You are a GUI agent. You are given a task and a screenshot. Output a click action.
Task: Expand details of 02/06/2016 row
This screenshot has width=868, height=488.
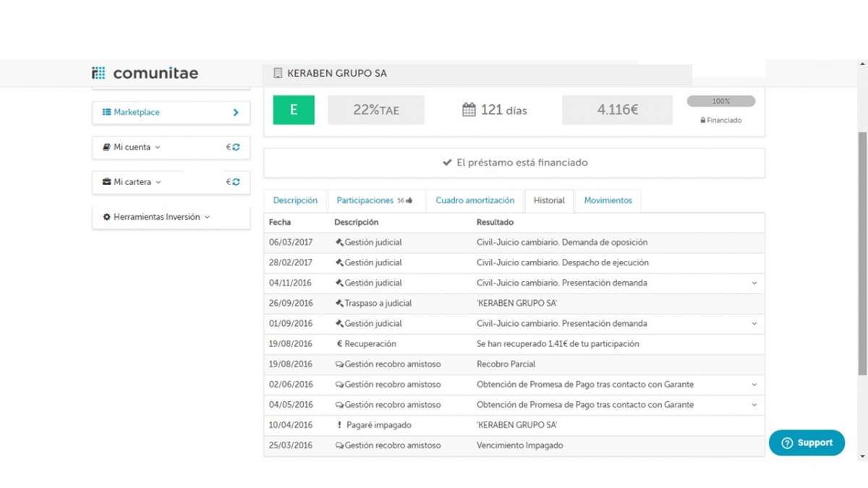(x=754, y=385)
